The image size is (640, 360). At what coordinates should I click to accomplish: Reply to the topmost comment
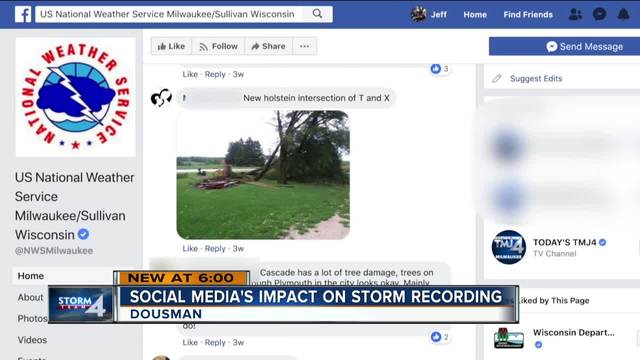click(215, 74)
